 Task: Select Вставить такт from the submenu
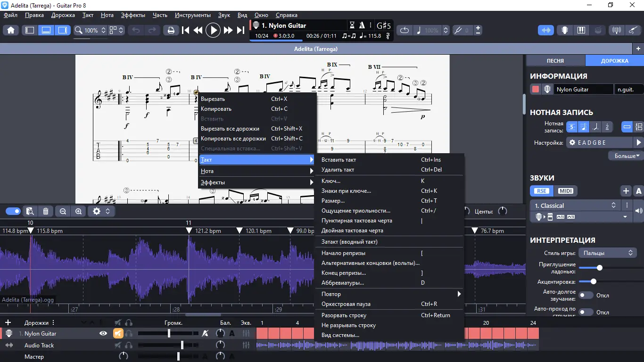pos(339,160)
